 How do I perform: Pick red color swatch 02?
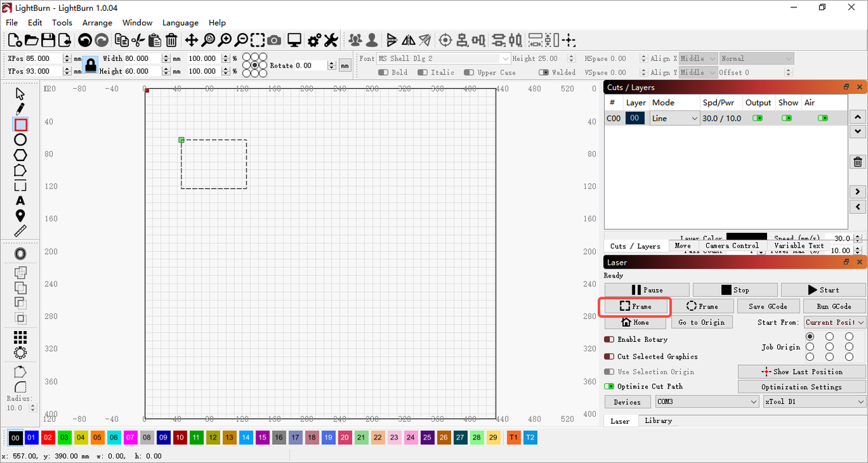tap(47, 438)
